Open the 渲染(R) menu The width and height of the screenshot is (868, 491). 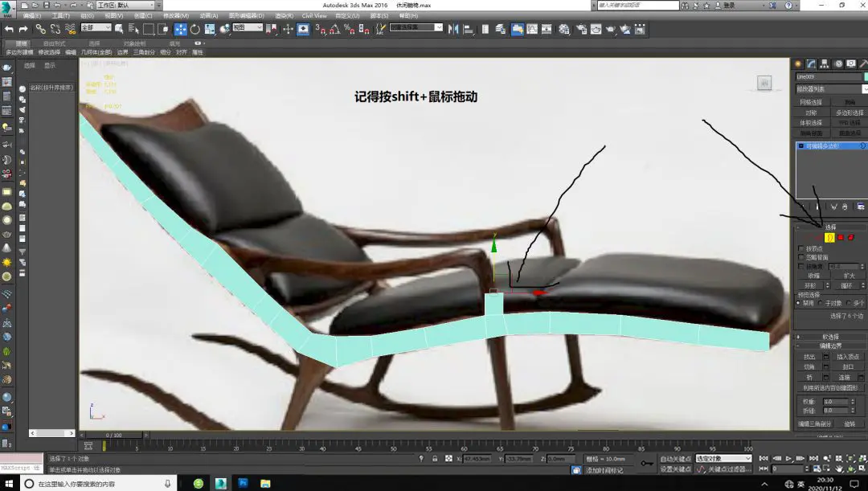tap(285, 16)
